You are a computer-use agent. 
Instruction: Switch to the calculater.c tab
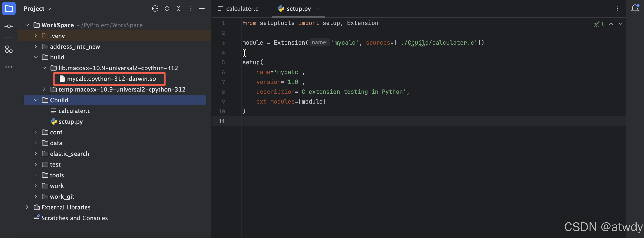pos(238,8)
